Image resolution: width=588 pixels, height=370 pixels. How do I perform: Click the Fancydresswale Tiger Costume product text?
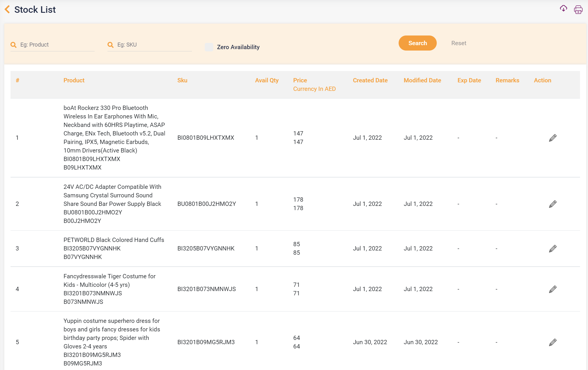tap(109, 281)
